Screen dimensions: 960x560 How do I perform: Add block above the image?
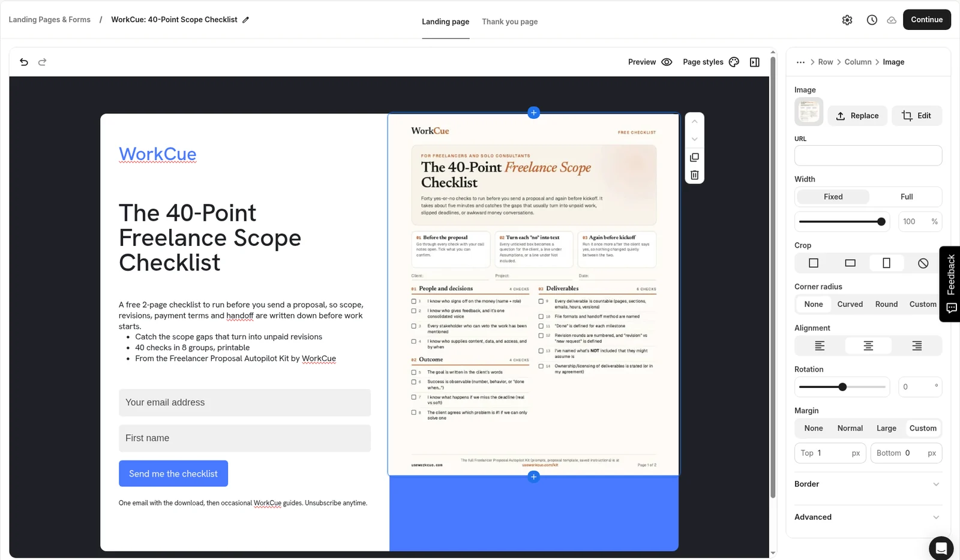[533, 113]
